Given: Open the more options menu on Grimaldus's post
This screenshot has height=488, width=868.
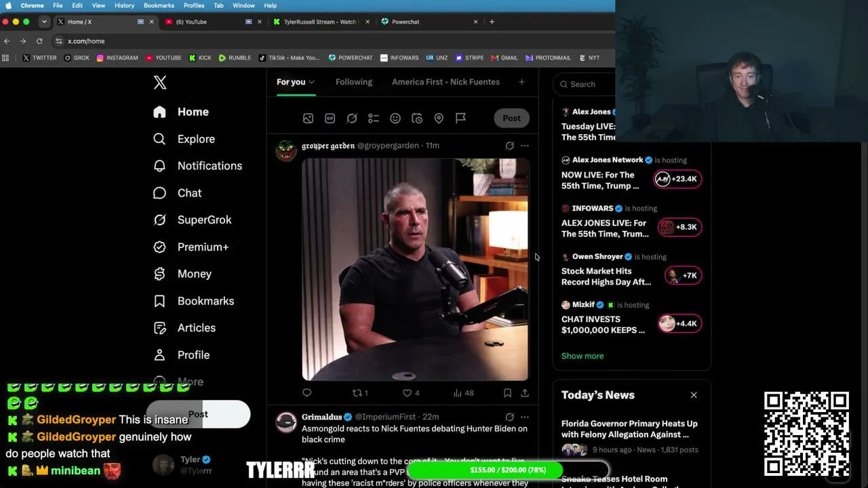Looking at the screenshot, I should pos(525,417).
